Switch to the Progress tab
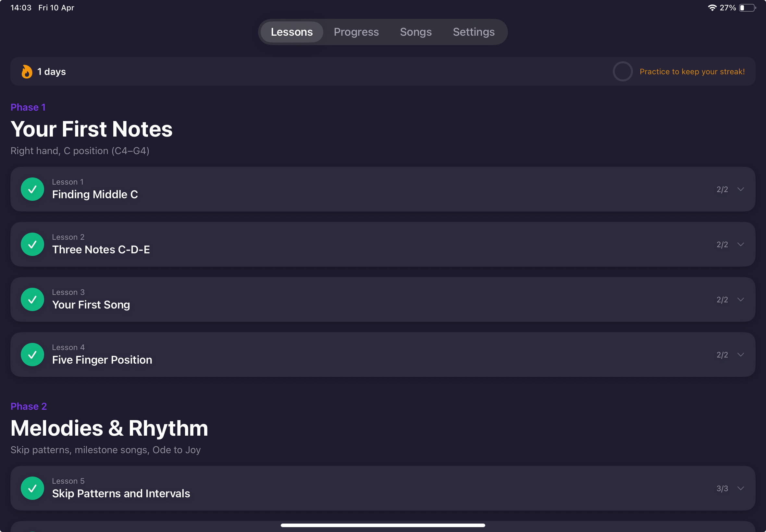 point(356,32)
